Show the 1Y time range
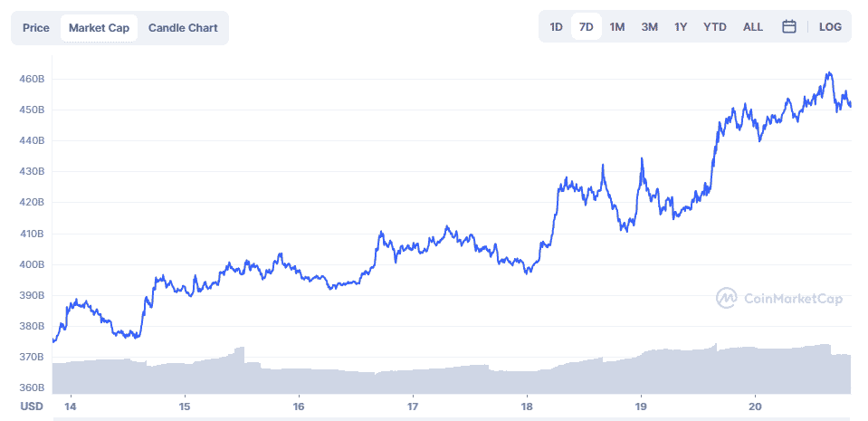The width and height of the screenshot is (868, 421). pyautogui.click(x=681, y=27)
